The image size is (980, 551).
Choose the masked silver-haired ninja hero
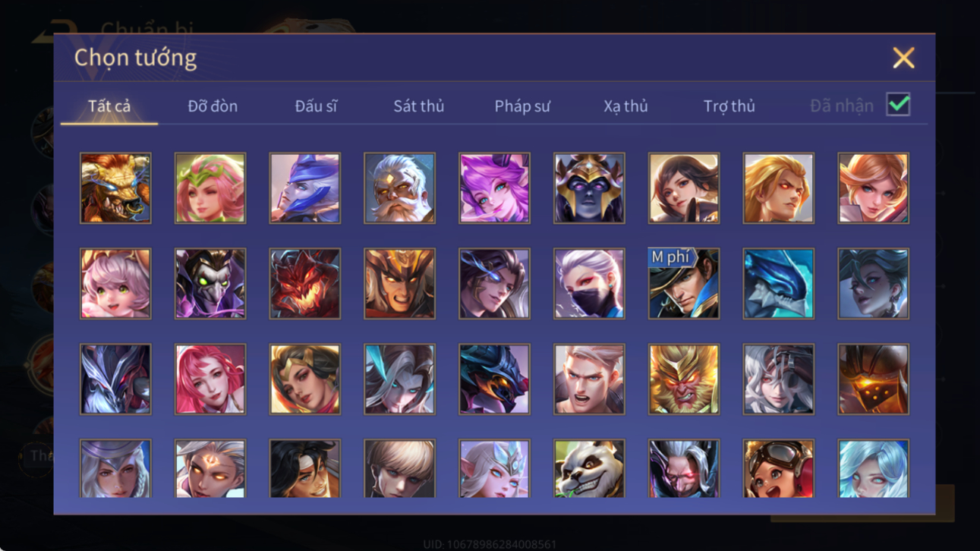[x=589, y=284]
